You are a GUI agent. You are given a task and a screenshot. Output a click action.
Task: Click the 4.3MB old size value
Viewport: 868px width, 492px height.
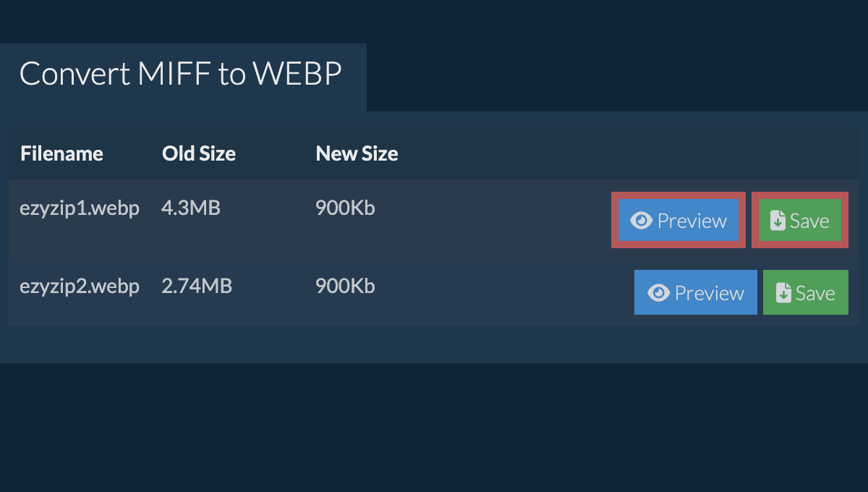191,208
